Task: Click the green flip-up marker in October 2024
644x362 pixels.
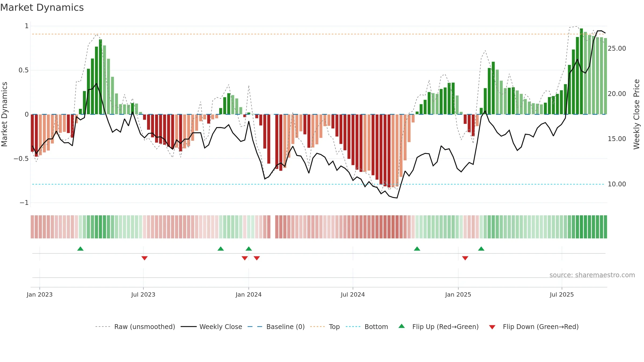Action: [417, 249]
